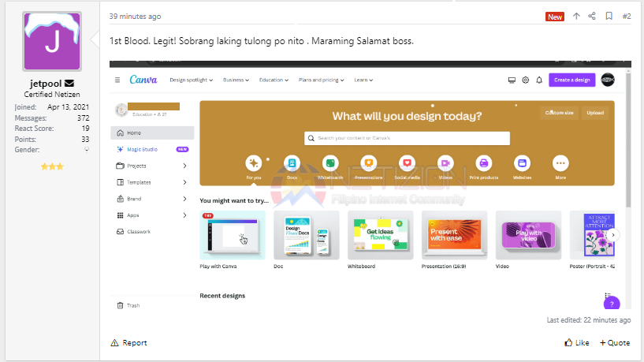The height and width of the screenshot is (362, 644).
Task: Open Canva notifications bell
Action: click(x=539, y=80)
